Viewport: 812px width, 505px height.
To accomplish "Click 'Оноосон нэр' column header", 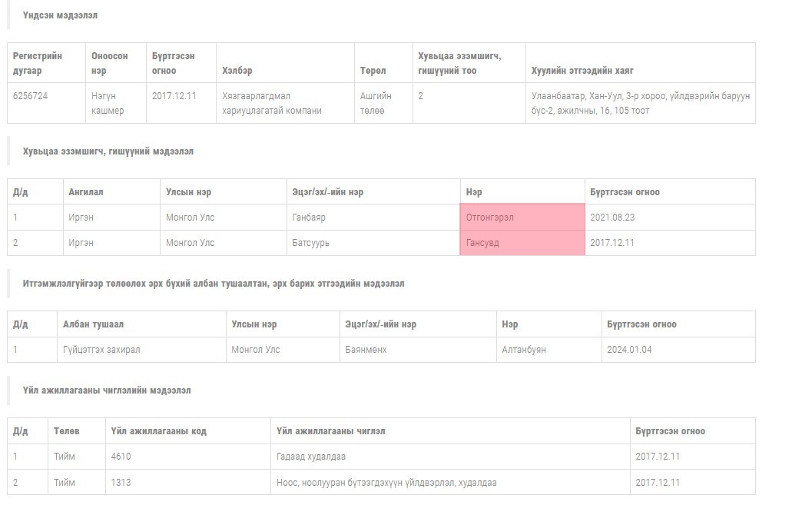I will pos(109,63).
